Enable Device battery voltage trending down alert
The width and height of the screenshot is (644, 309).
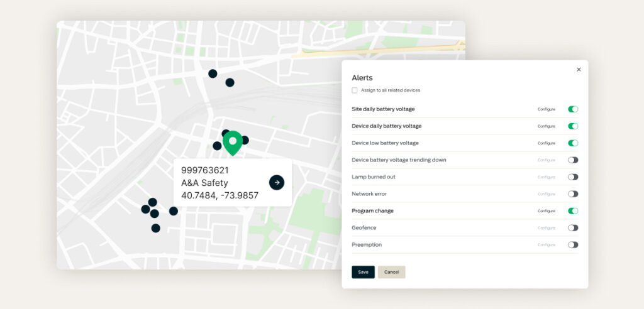click(573, 160)
